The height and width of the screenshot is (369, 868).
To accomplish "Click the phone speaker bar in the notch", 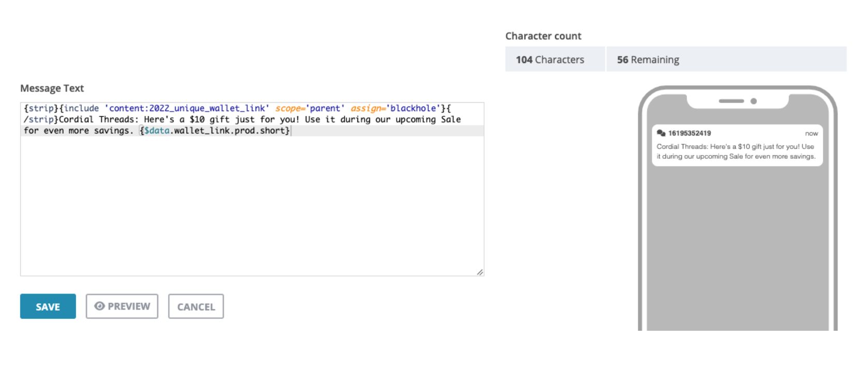I will click(x=731, y=101).
